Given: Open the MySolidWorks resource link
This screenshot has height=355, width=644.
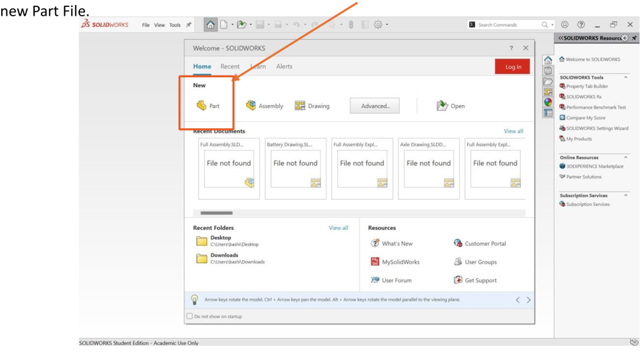Looking at the screenshot, I should pyautogui.click(x=395, y=262).
